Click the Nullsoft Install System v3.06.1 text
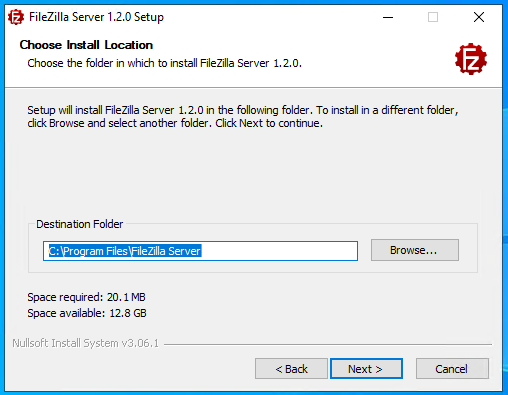This screenshot has width=508, height=395. pyautogui.click(x=85, y=343)
